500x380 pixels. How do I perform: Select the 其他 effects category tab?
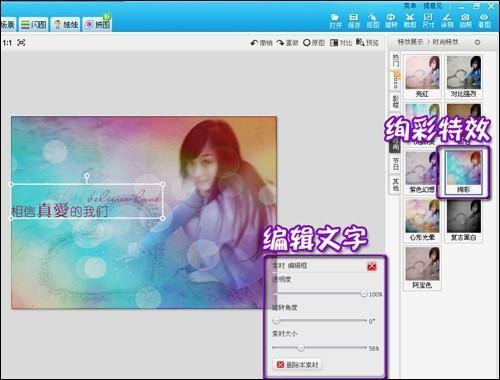point(395,184)
